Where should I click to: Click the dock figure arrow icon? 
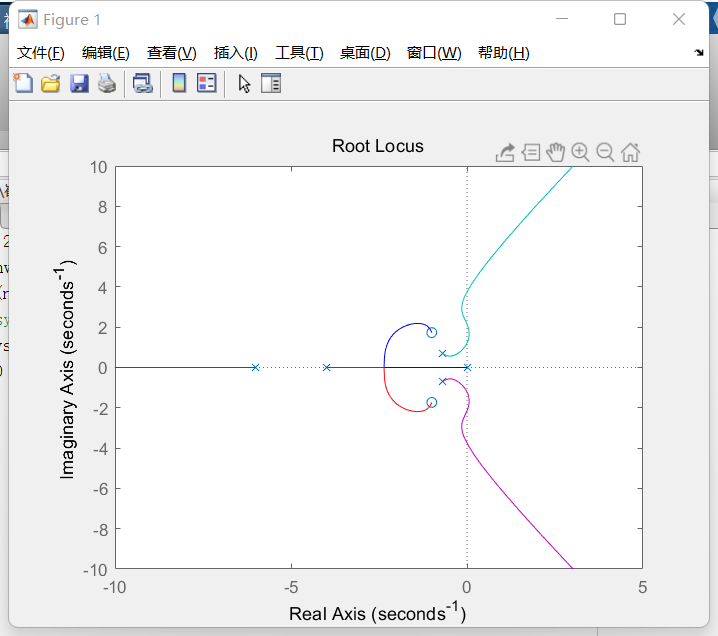tap(699, 52)
